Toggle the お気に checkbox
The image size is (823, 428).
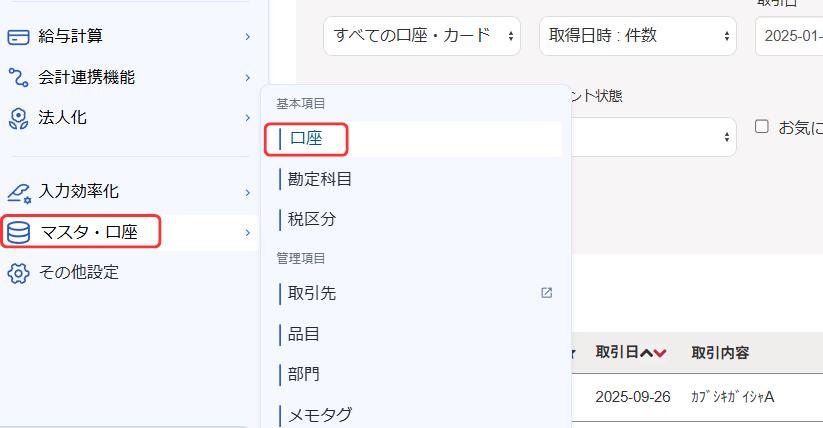click(761, 127)
